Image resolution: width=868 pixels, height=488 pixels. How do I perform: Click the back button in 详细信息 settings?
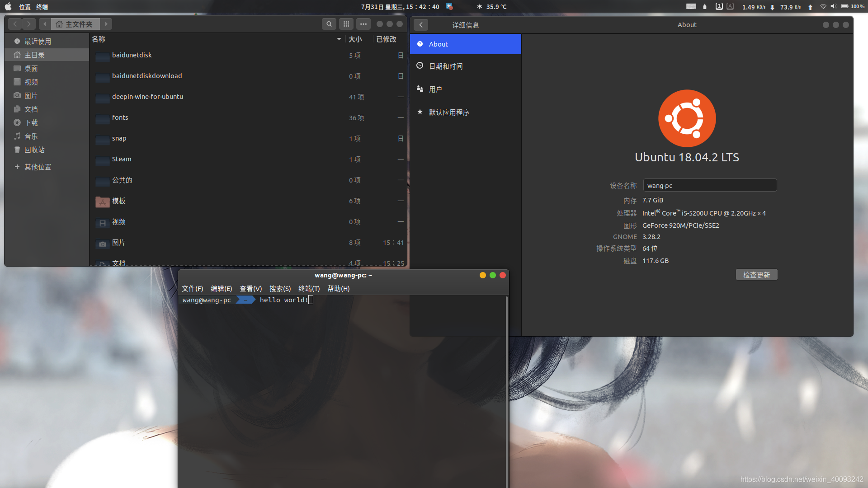[421, 25]
